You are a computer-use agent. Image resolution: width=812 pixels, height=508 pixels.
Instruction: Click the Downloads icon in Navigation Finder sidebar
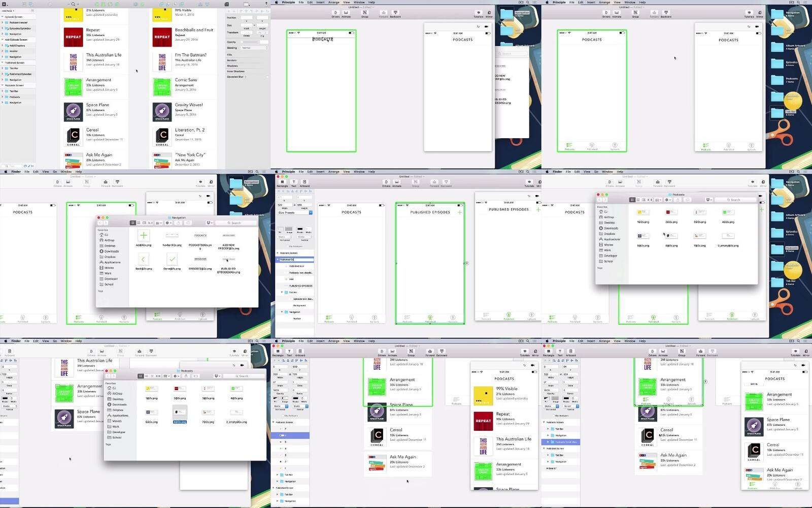[101, 251]
